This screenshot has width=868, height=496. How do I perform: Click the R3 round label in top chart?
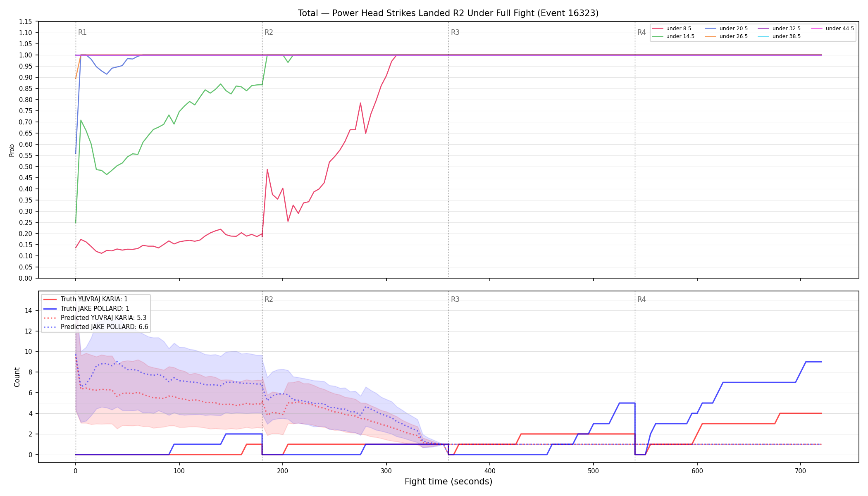455,32
